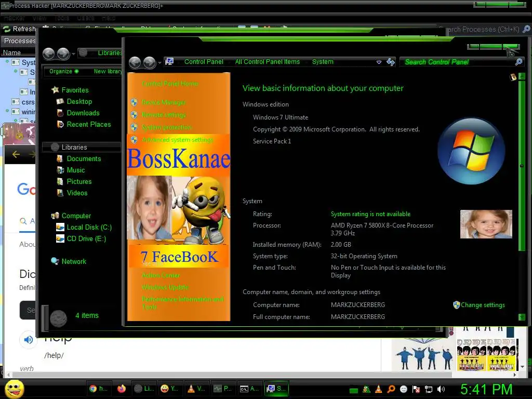The width and height of the screenshot is (532, 399).
Task: Select Pictures under Libraries
Action: pyautogui.click(x=79, y=181)
